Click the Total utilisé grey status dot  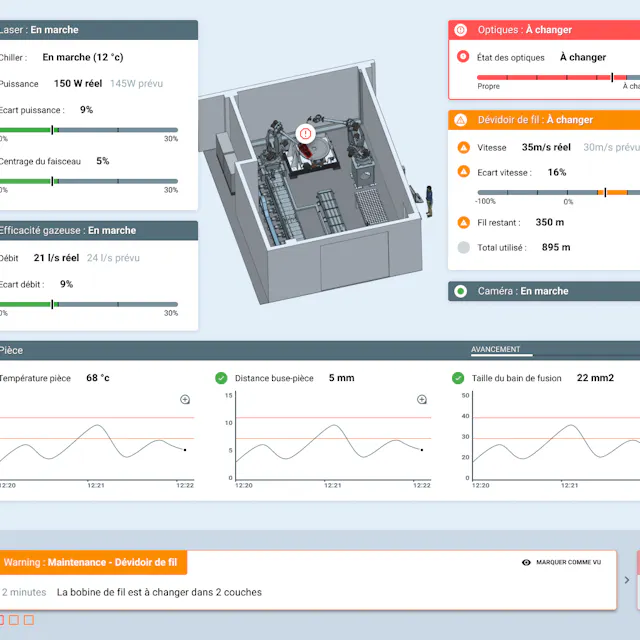click(x=463, y=247)
